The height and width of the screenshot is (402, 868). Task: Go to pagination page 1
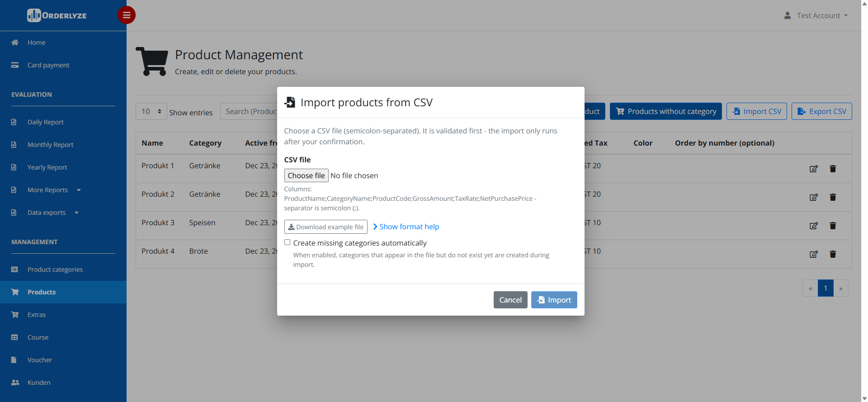(826, 288)
